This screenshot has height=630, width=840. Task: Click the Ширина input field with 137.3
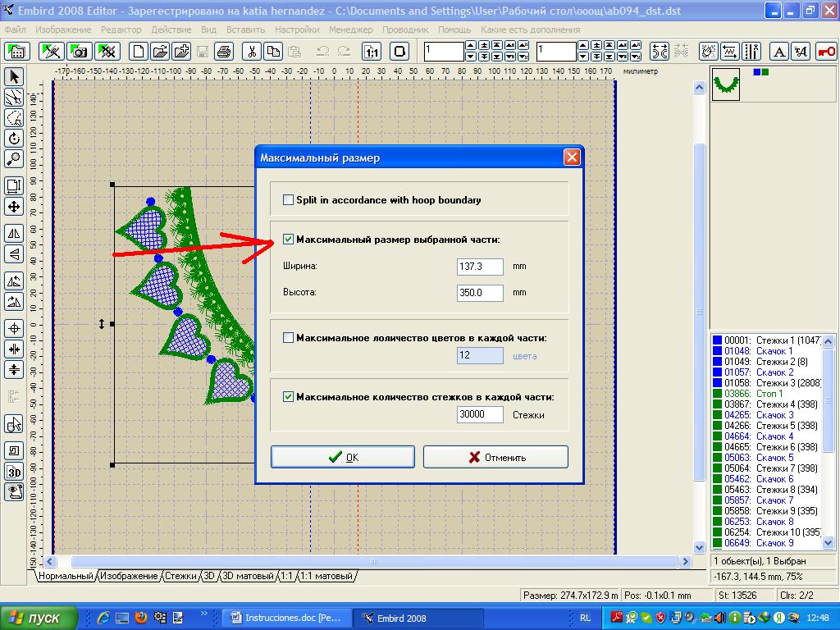(x=480, y=267)
